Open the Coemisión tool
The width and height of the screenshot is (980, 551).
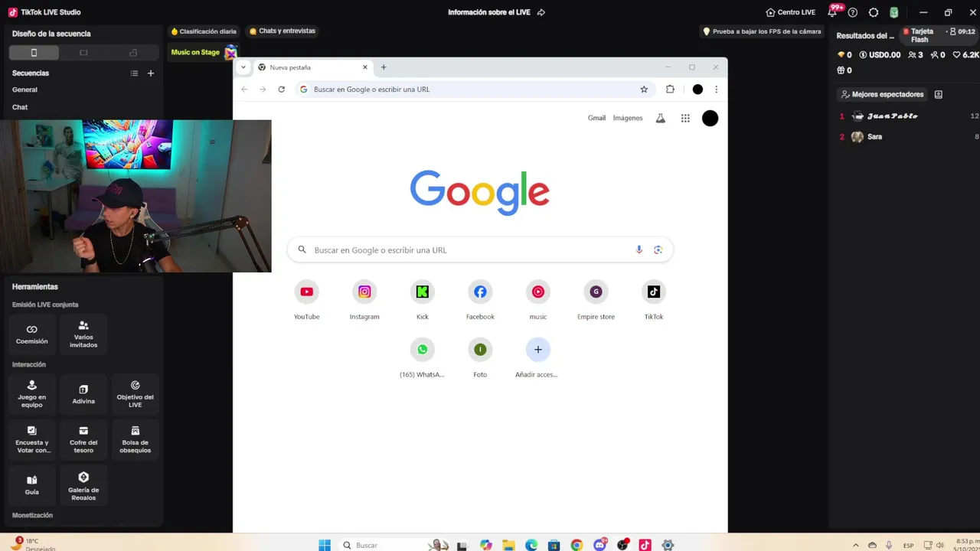coord(32,334)
